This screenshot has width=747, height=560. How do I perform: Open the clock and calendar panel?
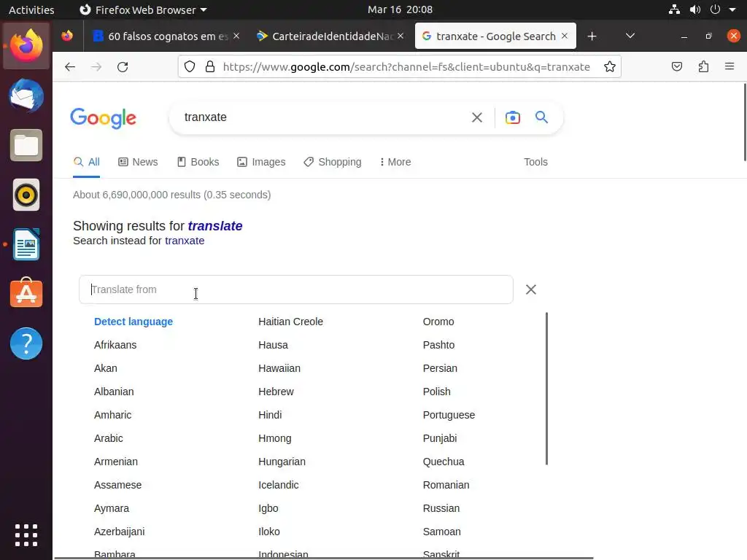tap(400, 9)
